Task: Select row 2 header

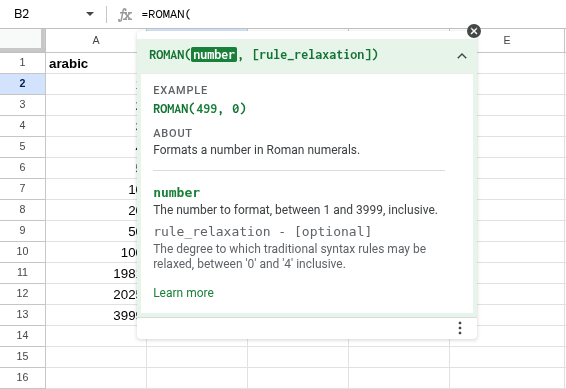Action: pyautogui.click(x=22, y=84)
